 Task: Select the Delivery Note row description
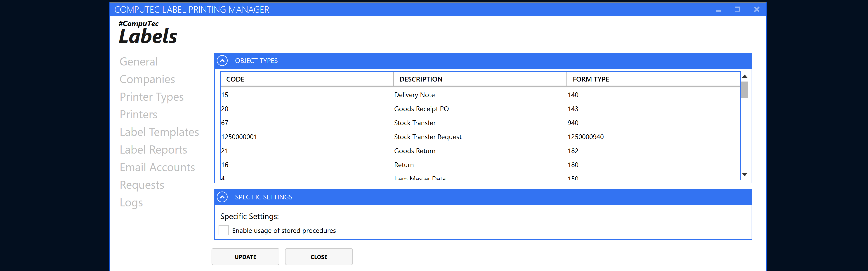pyautogui.click(x=415, y=95)
